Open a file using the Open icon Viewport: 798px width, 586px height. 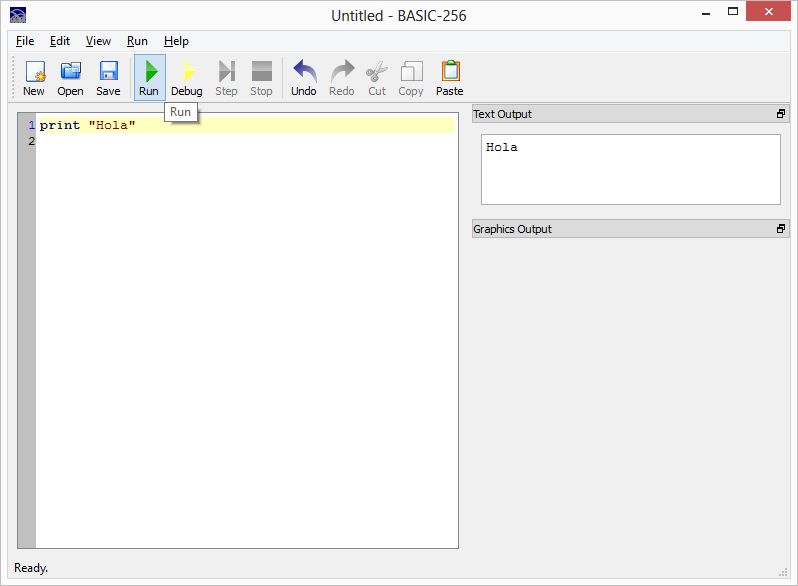[x=70, y=77]
